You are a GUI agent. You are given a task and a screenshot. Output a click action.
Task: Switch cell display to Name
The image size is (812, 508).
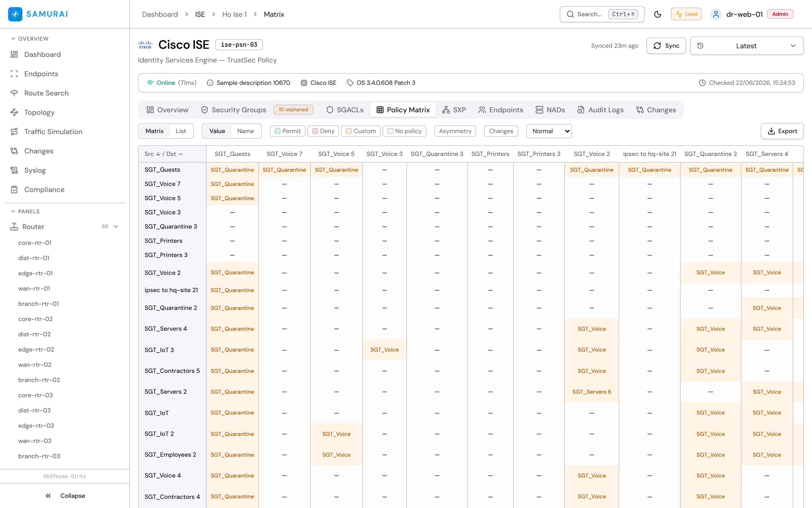coord(245,131)
